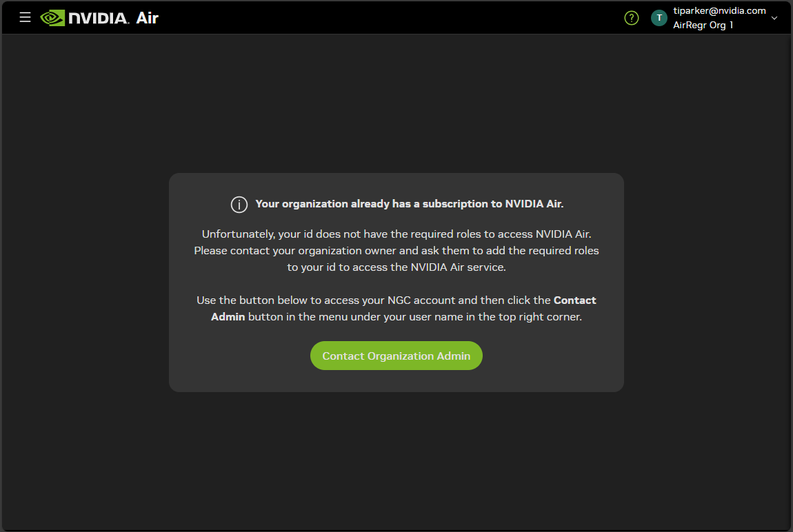Select the NVIDIA logo to go home
This screenshot has height=532, width=793.
point(97,17)
